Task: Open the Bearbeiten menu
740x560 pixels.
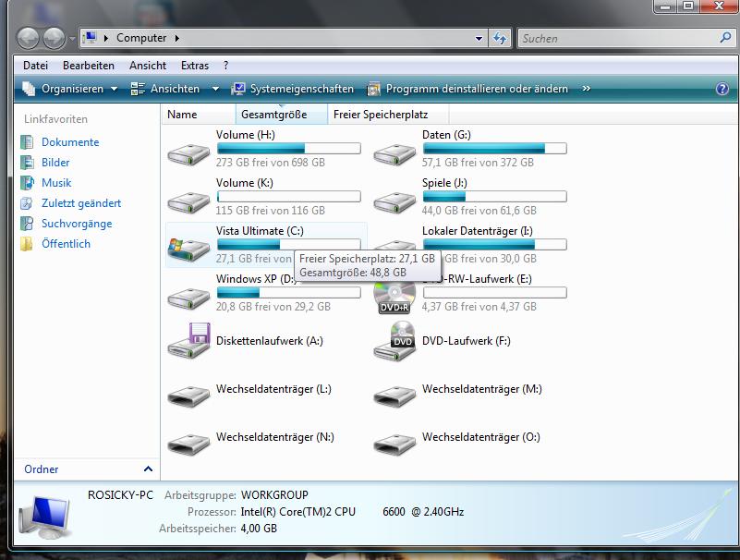Action: click(x=89, y=66)
